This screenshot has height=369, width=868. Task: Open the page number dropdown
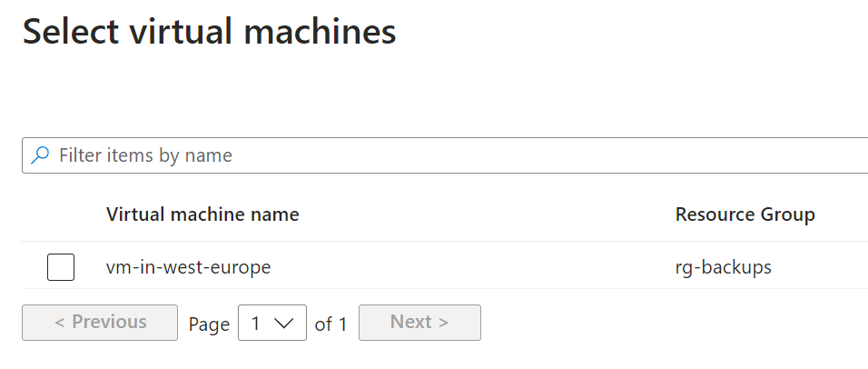(x=272, y=323)
